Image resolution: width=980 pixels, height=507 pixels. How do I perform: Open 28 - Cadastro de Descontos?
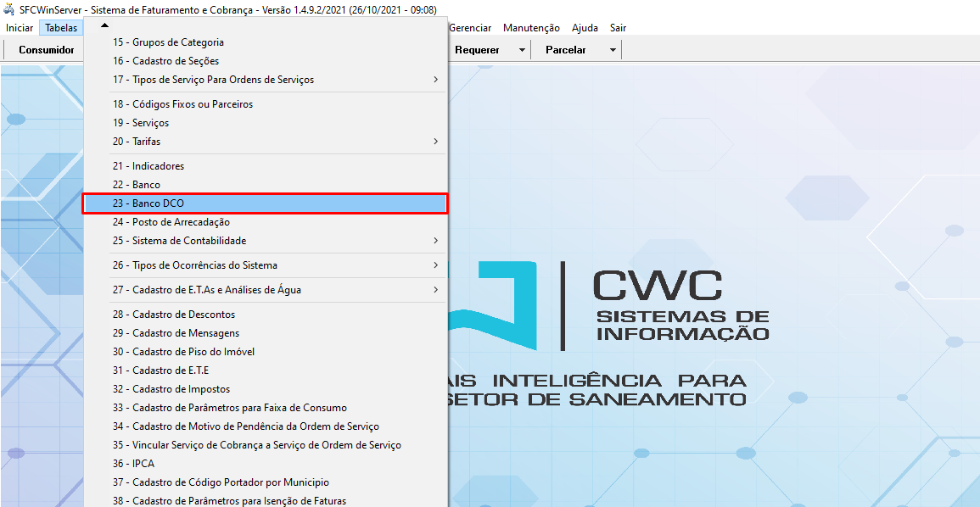click(173, 315)
